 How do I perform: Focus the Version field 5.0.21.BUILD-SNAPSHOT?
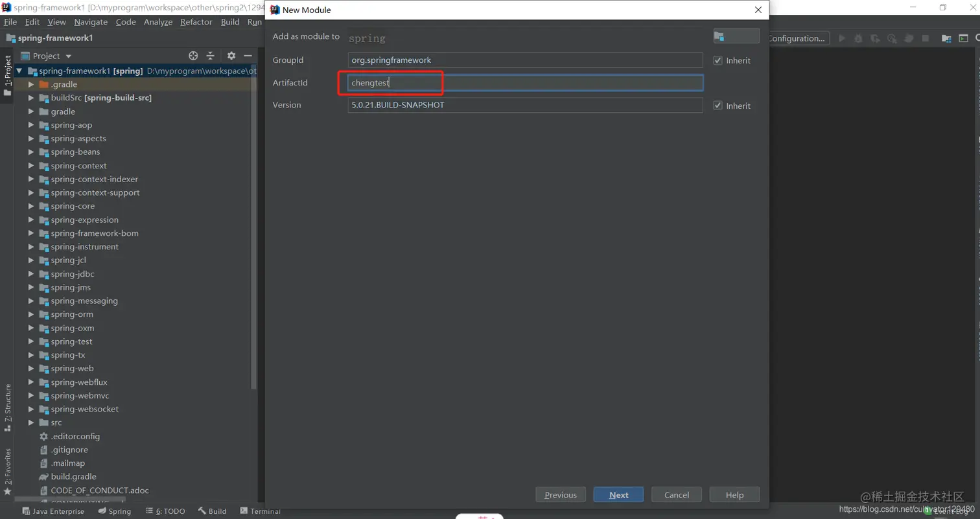(525, 105)
